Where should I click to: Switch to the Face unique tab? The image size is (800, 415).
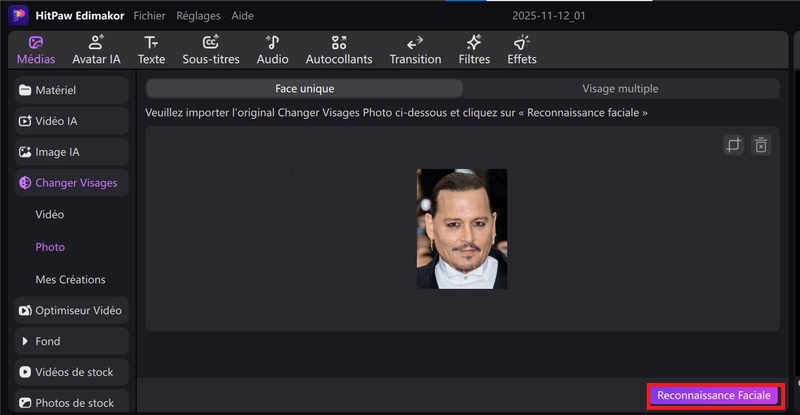(305, 88)
